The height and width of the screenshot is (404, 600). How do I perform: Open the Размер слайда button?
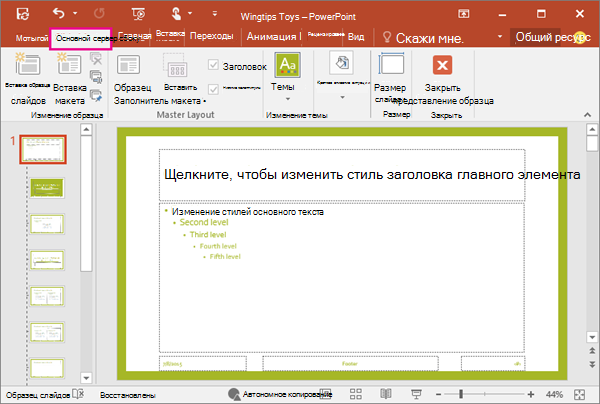click(391, 78)
